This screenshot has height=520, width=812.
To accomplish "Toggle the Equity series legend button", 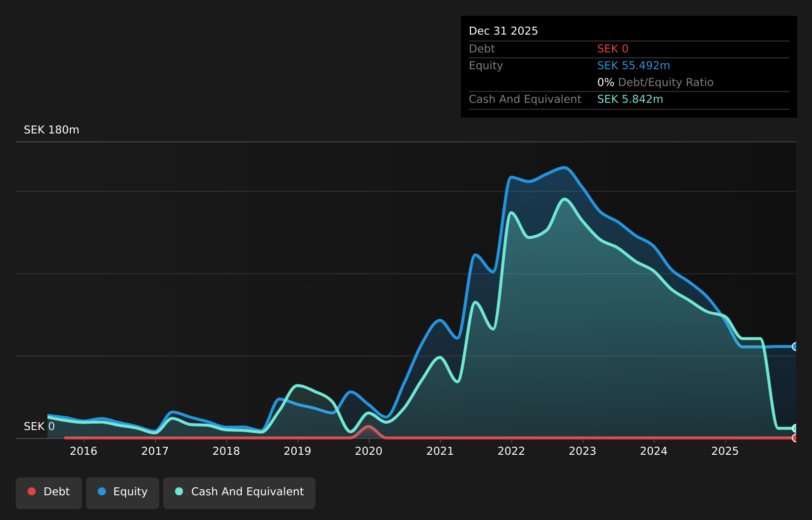I will click(123, 493).
